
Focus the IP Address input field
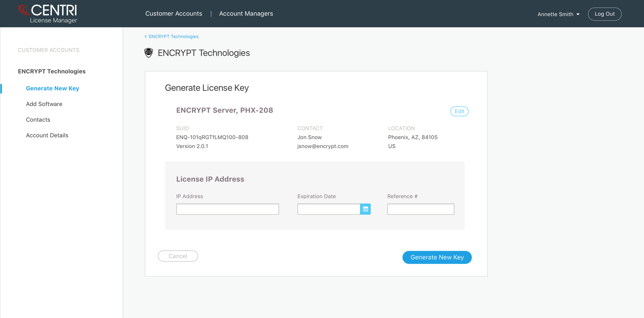[227, 209]
